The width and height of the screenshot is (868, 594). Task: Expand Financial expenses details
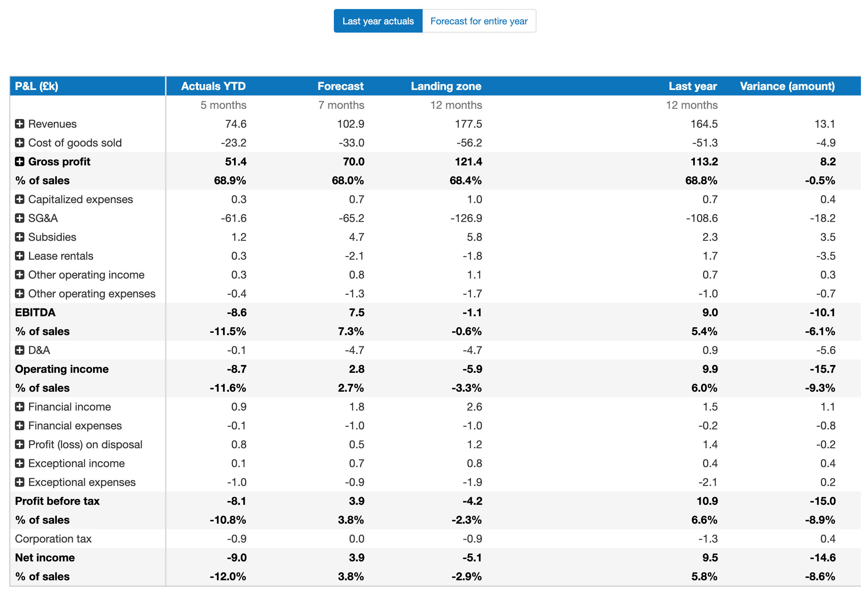(x=20, y=426)
